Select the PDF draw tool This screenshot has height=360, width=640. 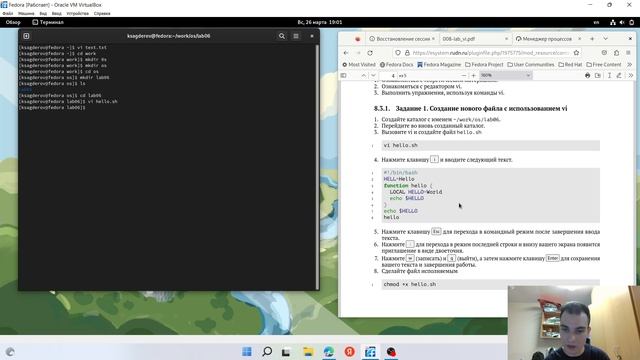(619, 76)
